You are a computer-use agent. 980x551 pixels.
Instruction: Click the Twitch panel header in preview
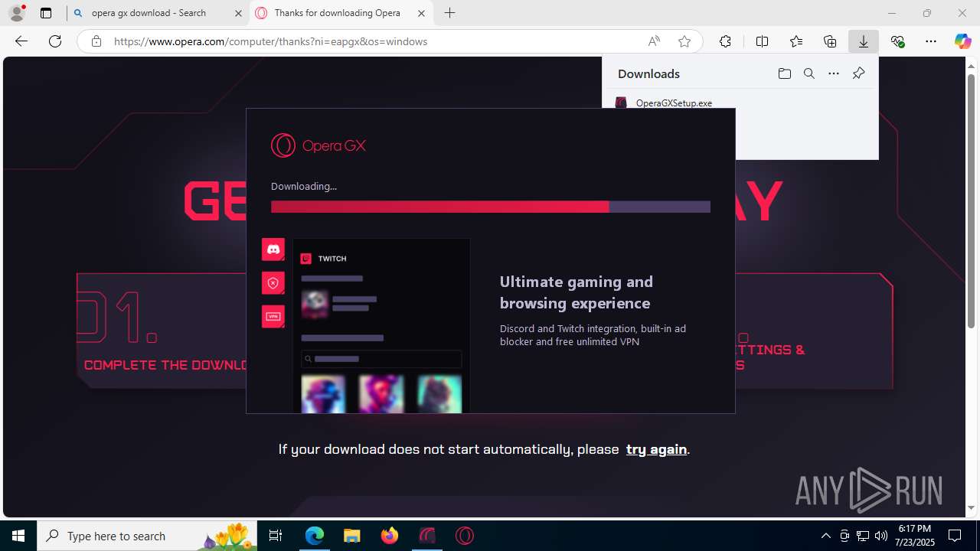(323, 259)
